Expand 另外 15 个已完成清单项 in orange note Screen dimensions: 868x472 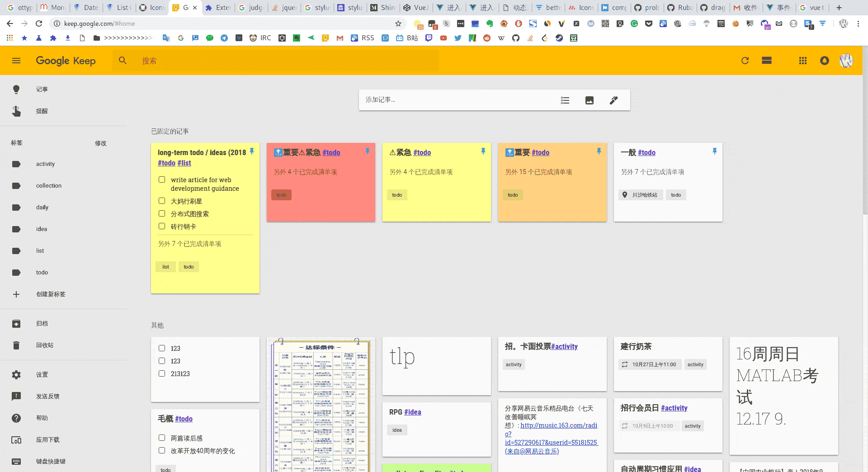(538, 172)
